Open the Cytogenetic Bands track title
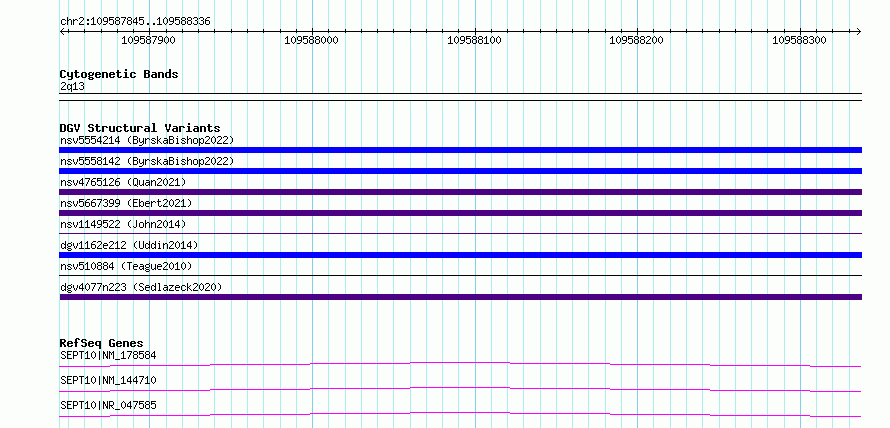 (119, 74)
